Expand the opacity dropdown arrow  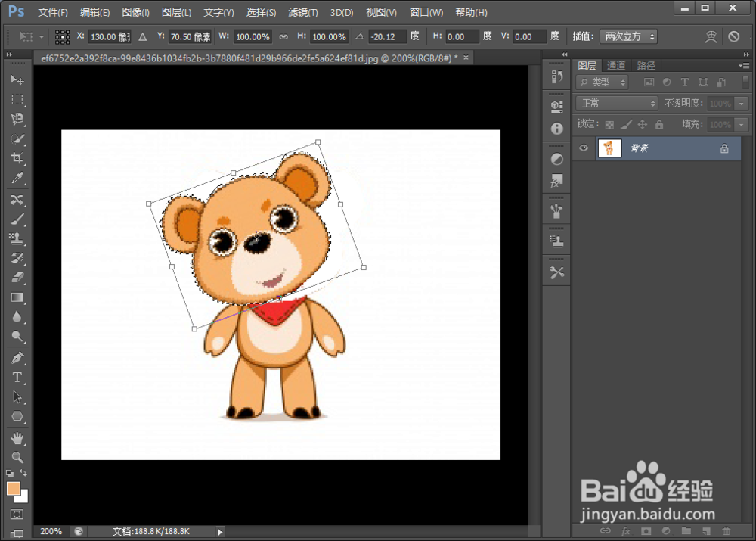coord(742,103)
